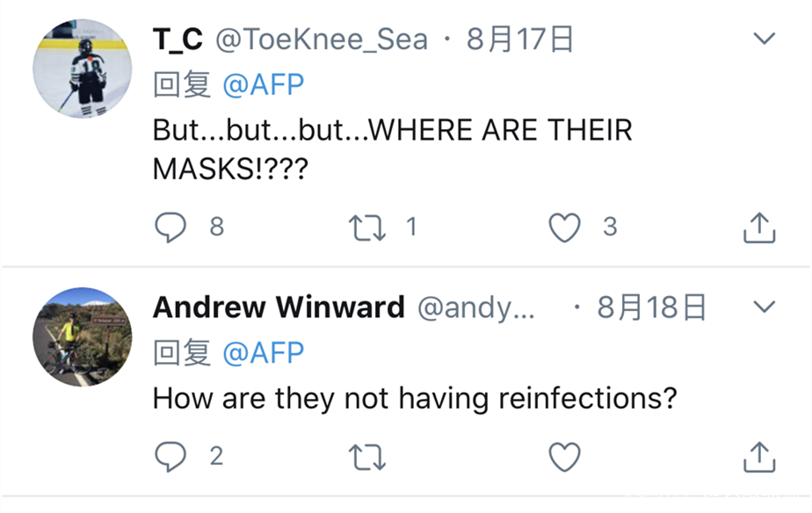812x513 pixels.
Task: Like Andrew Winward's reinfections tweet
Action: click(564, 456)
